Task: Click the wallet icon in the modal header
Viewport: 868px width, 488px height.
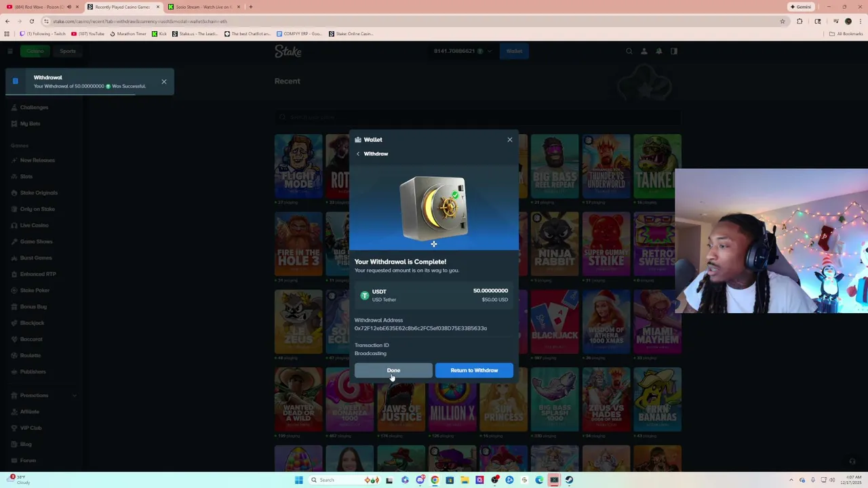Action: tap(358, 140)
